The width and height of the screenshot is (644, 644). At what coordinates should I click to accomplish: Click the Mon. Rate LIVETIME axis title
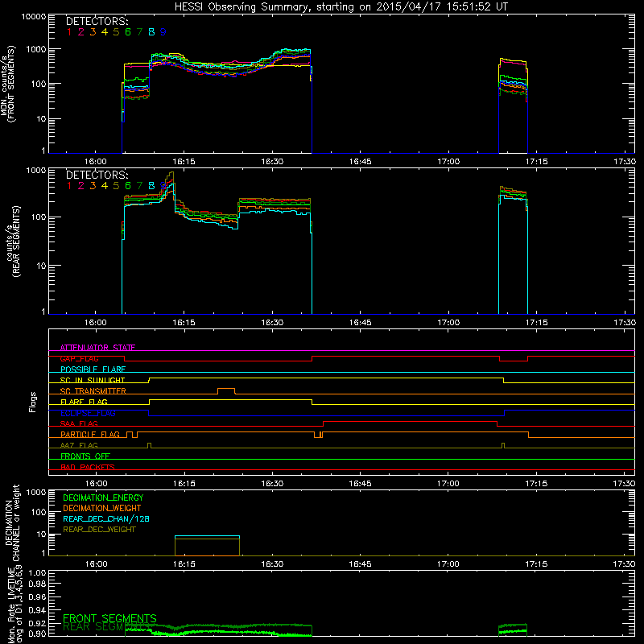tap(11, 604)
